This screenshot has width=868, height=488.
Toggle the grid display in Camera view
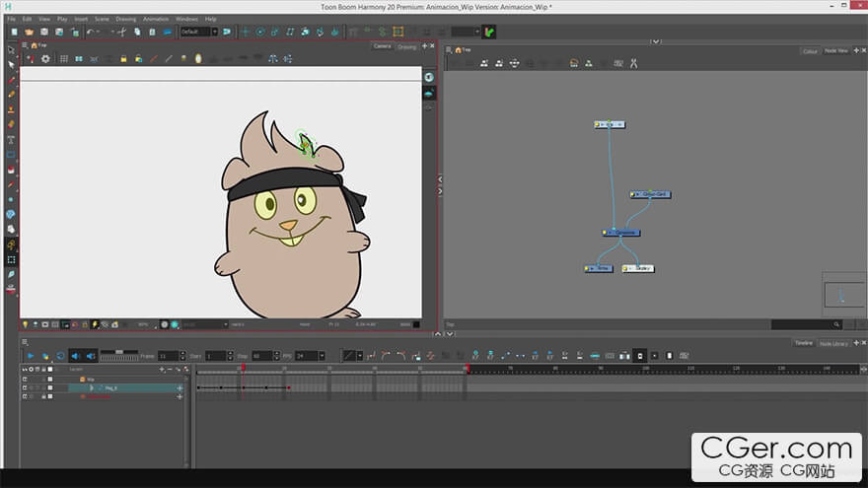64,58
